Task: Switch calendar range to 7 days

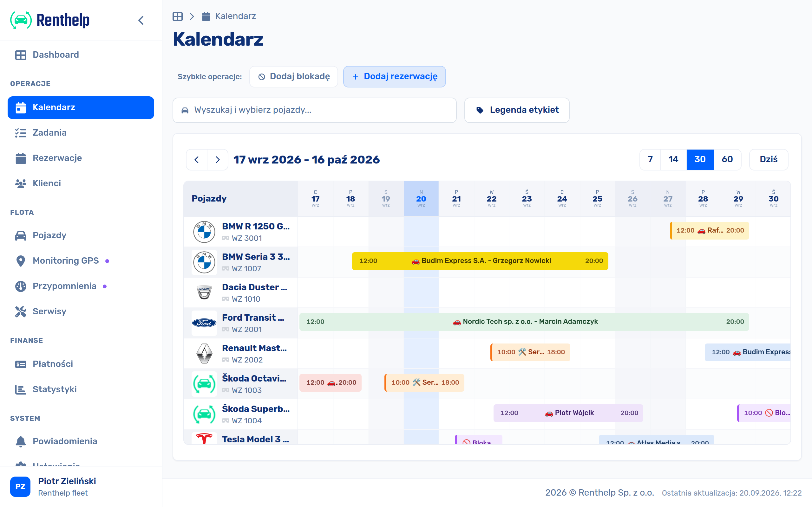Action: pyautogui.click(x=650, y=159)
